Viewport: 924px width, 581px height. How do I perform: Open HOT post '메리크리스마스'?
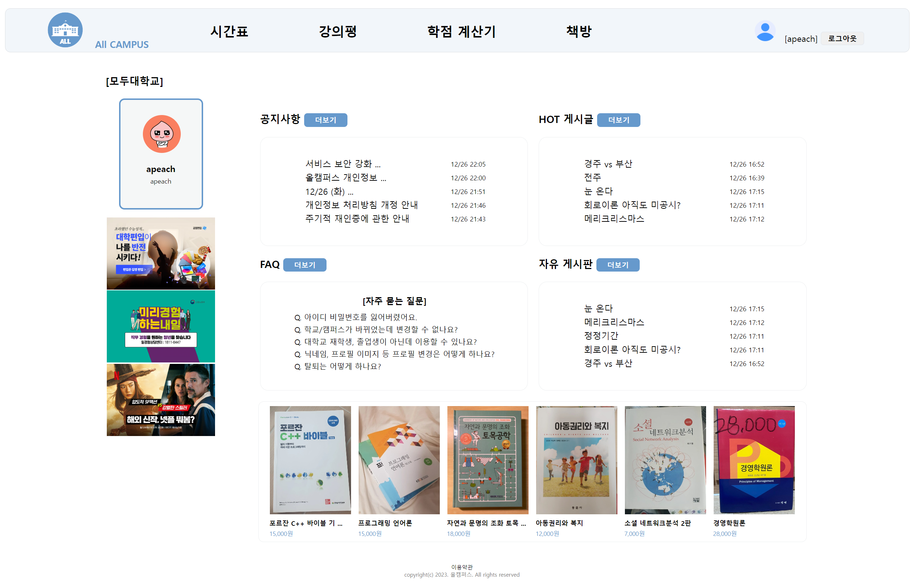(614, 219)
